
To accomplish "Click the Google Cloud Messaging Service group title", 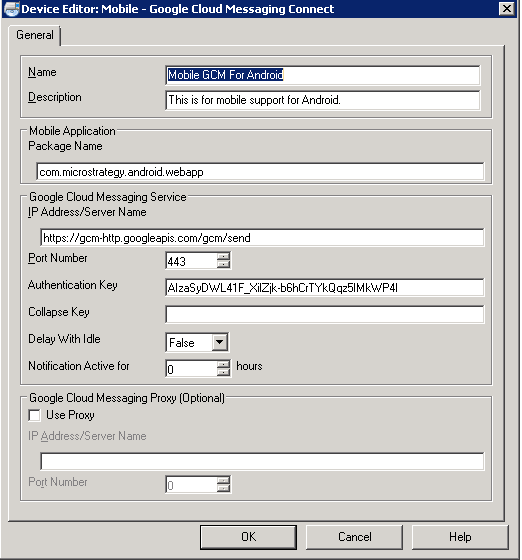I will pyautogui.click(x=107, y=197).
